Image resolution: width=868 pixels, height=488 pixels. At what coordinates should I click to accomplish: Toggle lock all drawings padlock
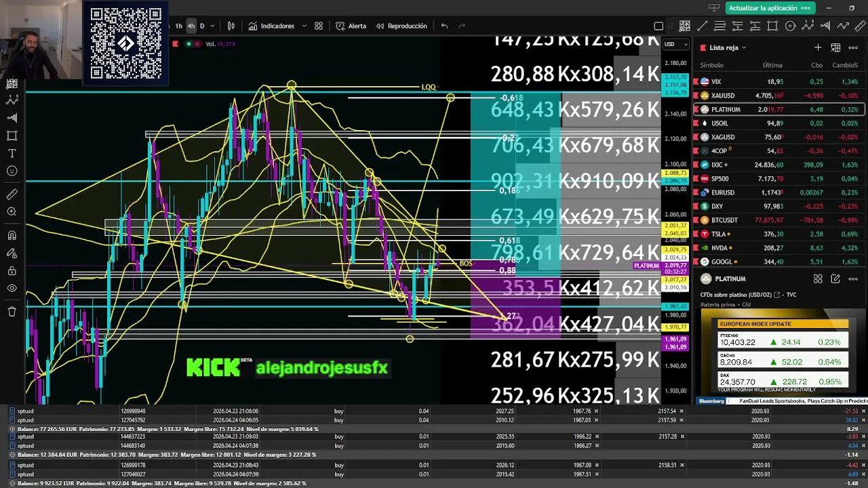(12, 270)
